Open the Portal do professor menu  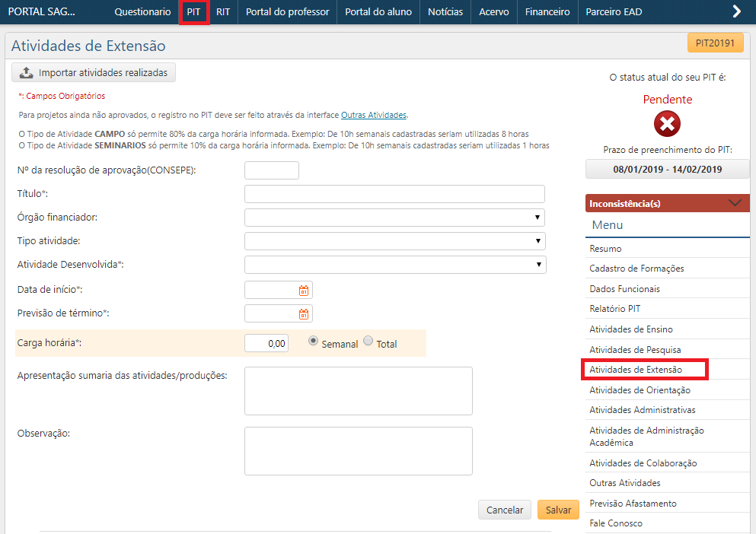[287, 12]
